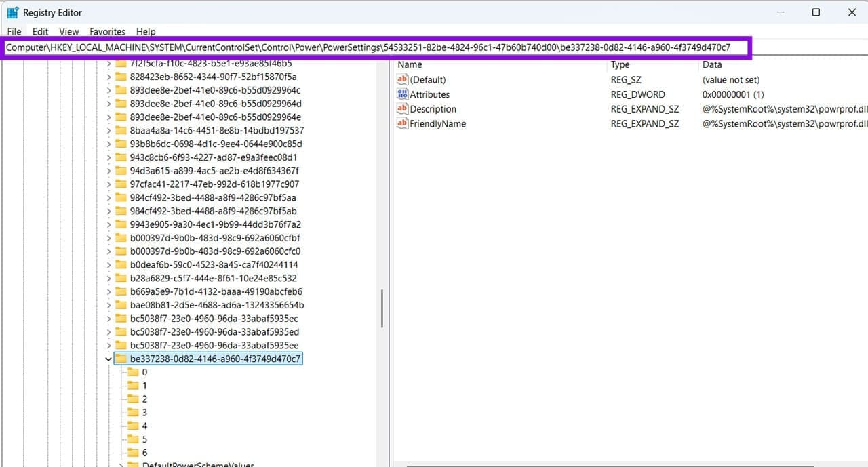Open the Help menu
The width and height of the screenshot is (868, 467).
tap(146, 31)
